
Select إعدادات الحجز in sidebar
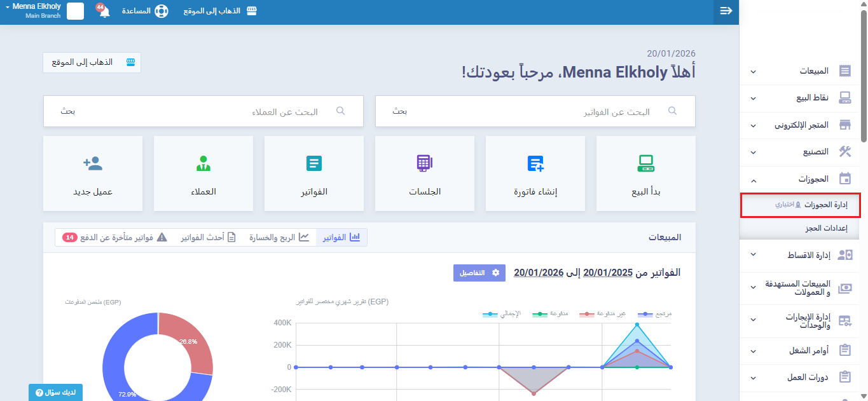click(821, 228)
